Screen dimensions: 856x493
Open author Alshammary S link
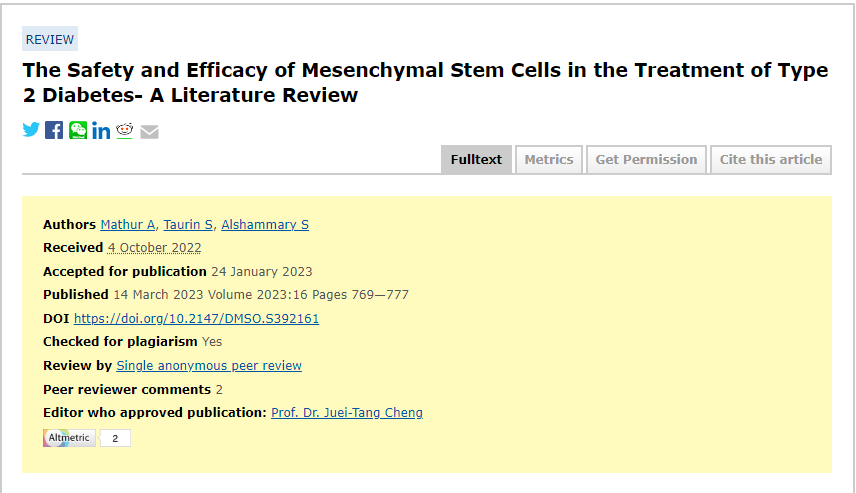point(265,225)
